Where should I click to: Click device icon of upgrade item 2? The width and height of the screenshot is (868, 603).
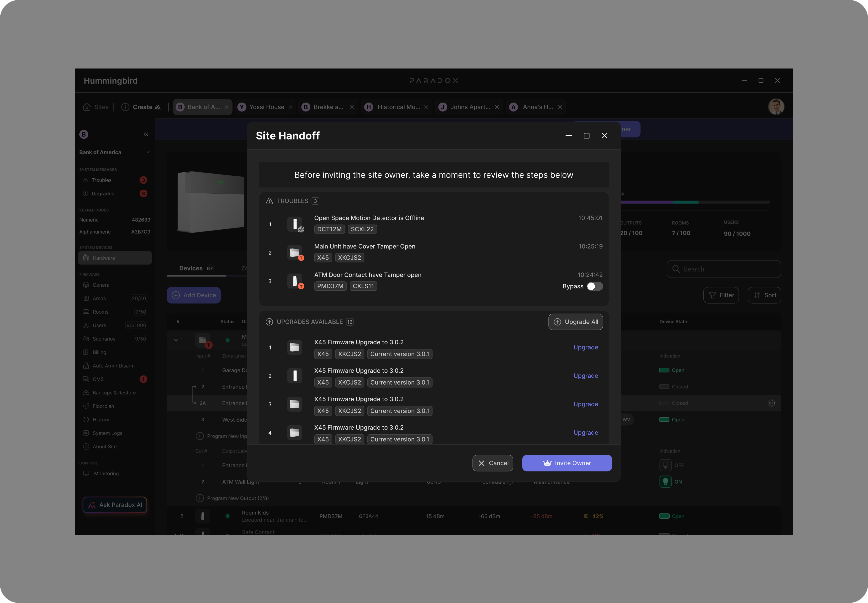click(x=295, y=376)
